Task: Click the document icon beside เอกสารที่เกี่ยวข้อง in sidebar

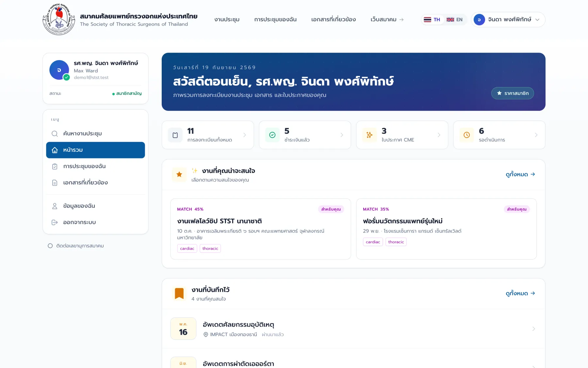Action: pos(55,183)
